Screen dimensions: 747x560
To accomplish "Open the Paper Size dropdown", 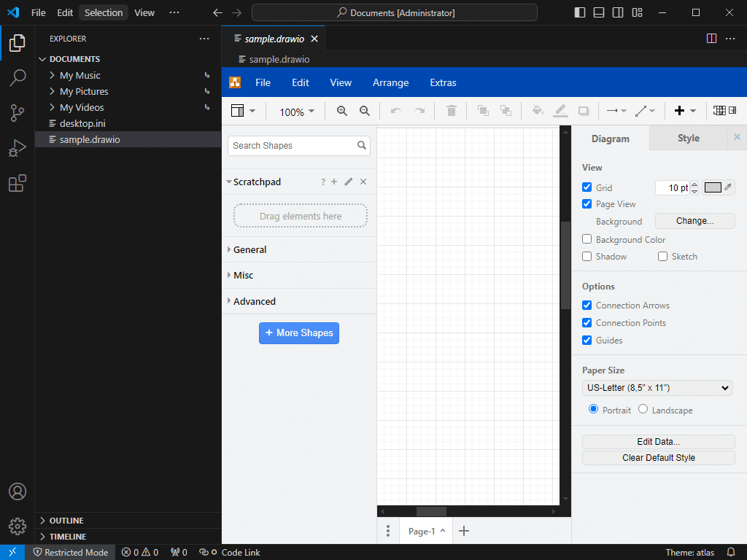I will click(657, 388).
